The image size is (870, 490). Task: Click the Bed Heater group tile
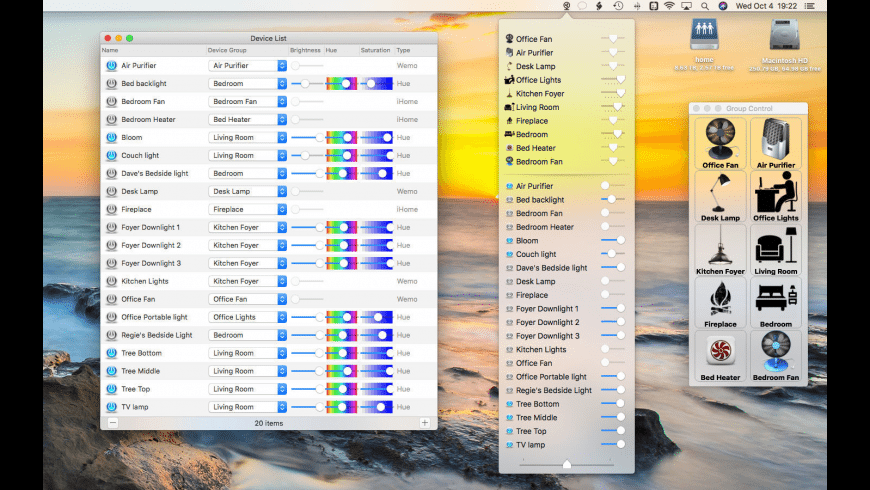[720, 357]
